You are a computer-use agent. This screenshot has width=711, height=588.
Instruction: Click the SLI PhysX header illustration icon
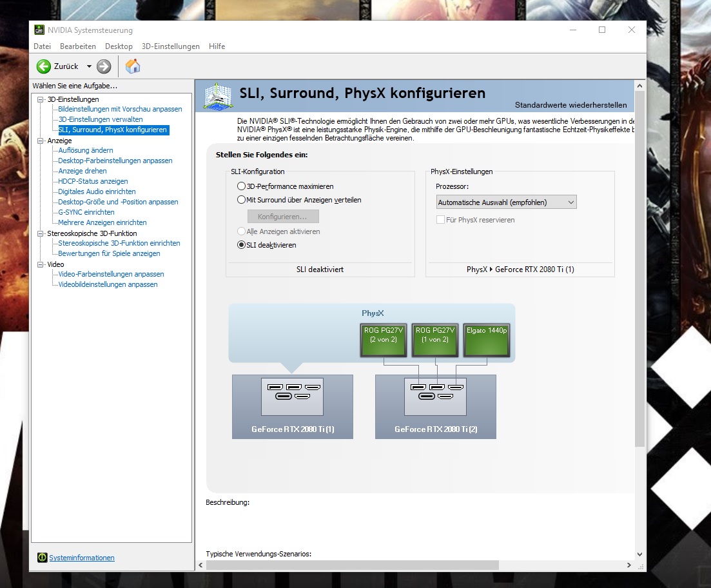pyautogui.click(x=218, y=95)
